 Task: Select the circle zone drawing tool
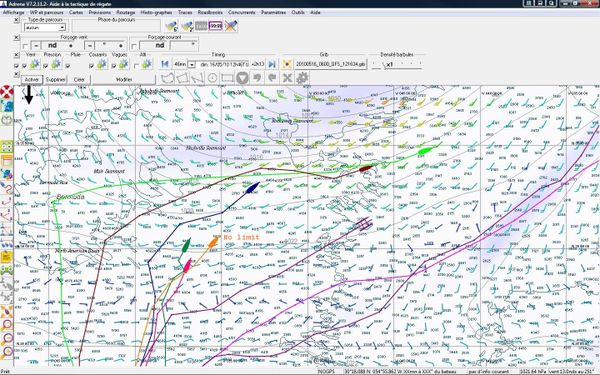tap(212, 78)
